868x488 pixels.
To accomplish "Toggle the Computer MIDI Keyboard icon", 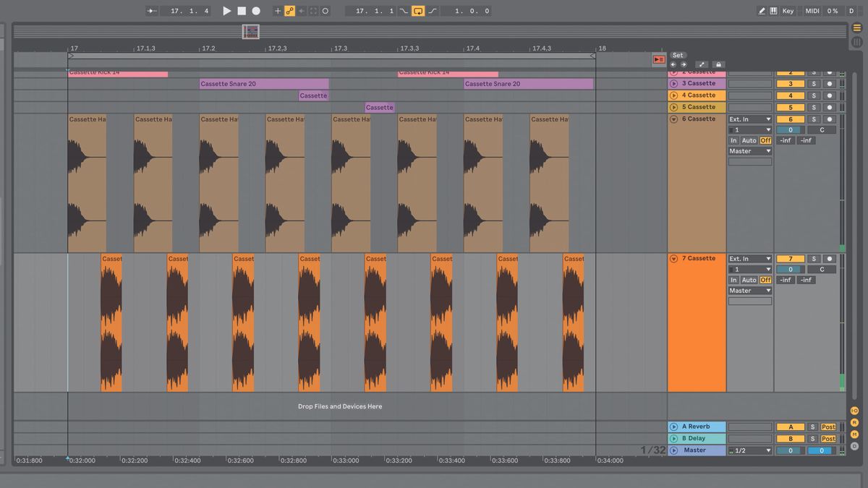I will click(x=773, y=10).
